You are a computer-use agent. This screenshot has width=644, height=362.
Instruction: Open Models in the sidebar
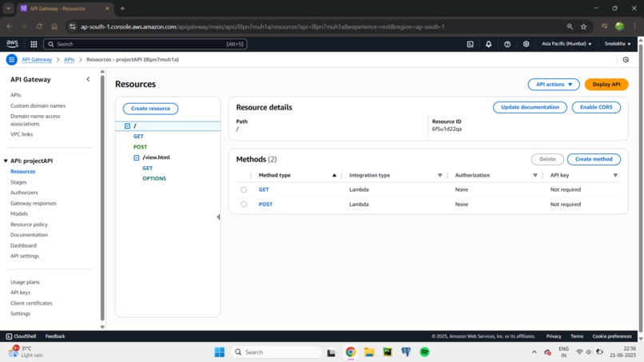[19, 213]
